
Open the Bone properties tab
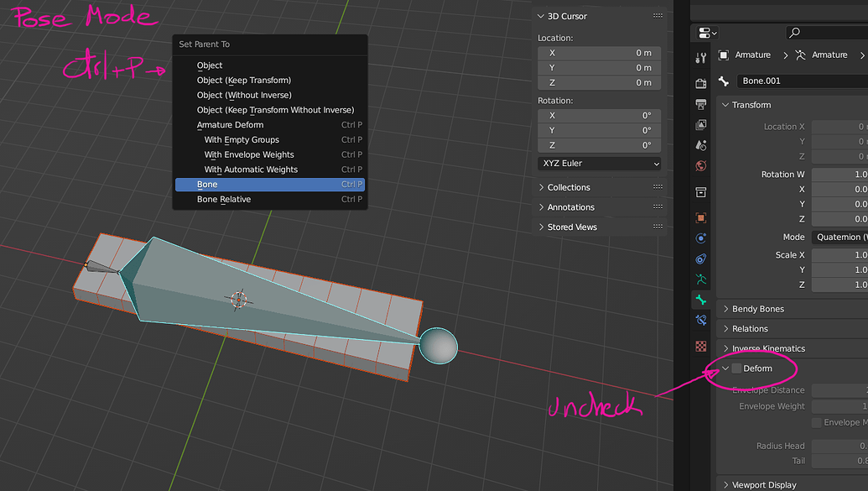701,300
